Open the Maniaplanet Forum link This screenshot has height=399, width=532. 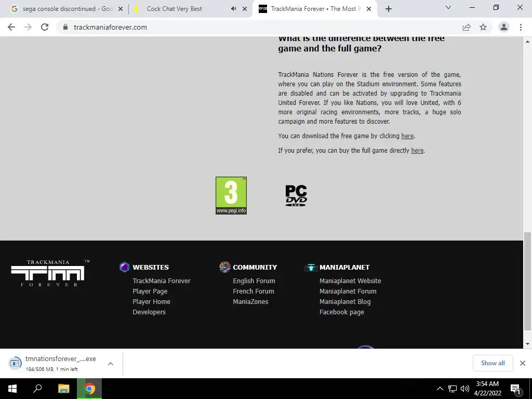pos(348,291)
